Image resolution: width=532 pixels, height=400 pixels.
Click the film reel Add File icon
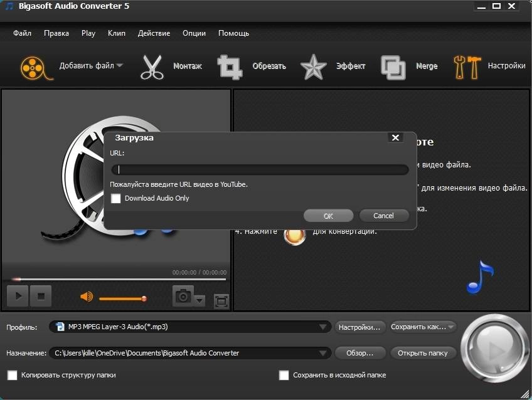pos(36,68)
